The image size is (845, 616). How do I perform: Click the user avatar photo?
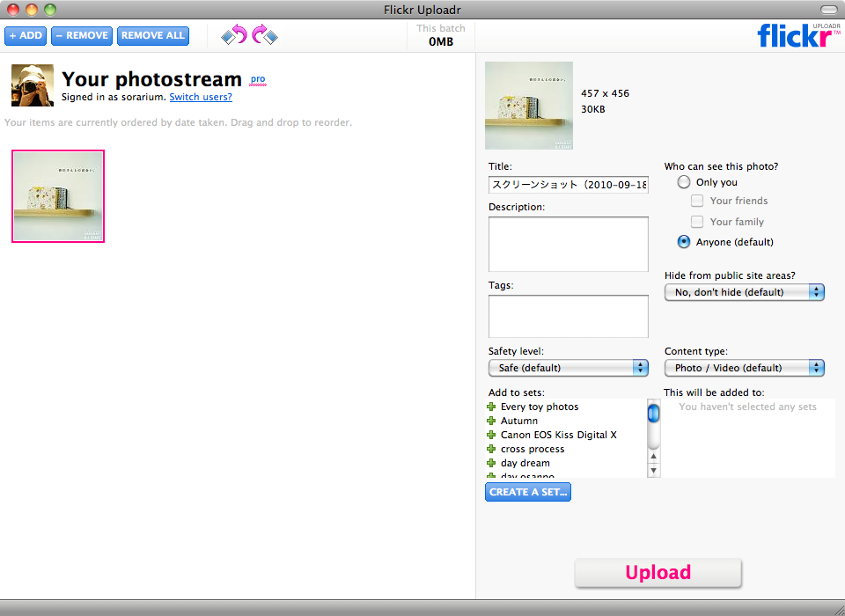click(x=33, y=85)
